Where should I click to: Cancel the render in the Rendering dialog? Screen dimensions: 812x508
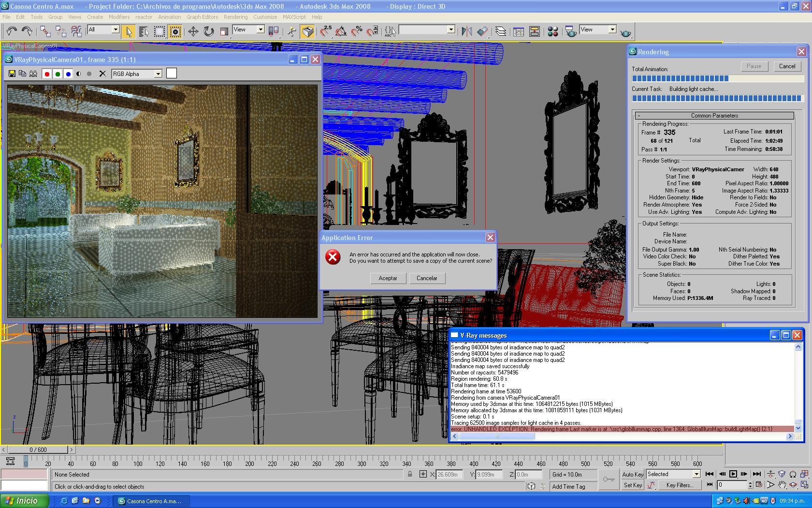point(787,66)
